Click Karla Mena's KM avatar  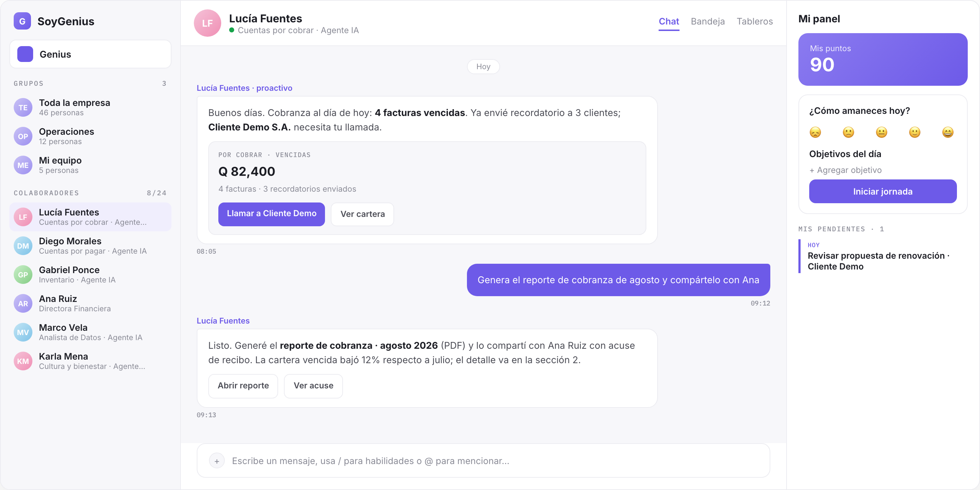tap(23, 361)
